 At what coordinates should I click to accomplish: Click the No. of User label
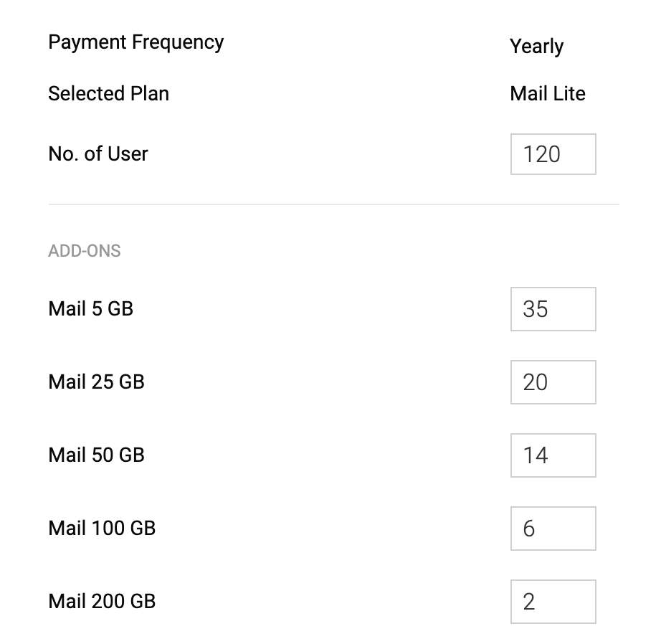[x=98, y=153]
